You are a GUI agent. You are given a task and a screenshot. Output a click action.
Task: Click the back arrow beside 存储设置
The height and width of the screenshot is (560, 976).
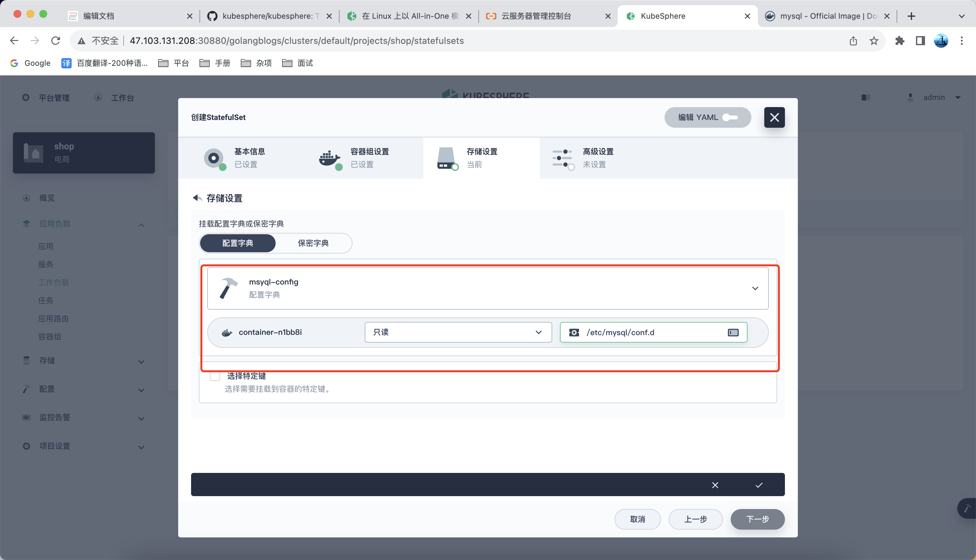[x=197, y=198]
